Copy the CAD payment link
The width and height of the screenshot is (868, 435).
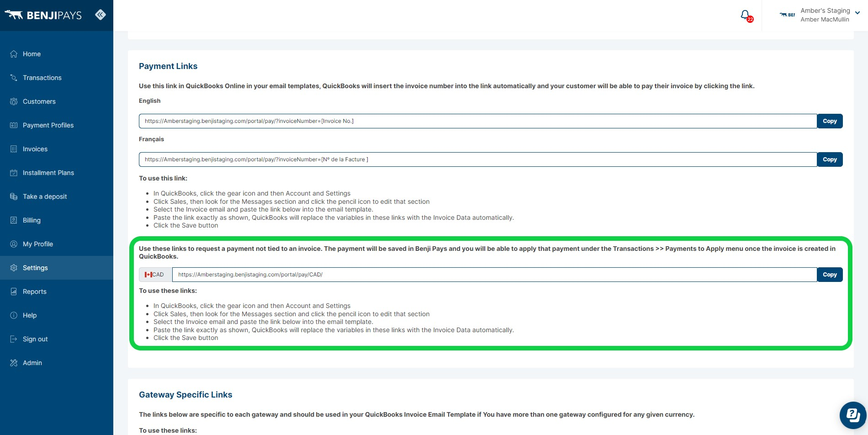(830, 275)
